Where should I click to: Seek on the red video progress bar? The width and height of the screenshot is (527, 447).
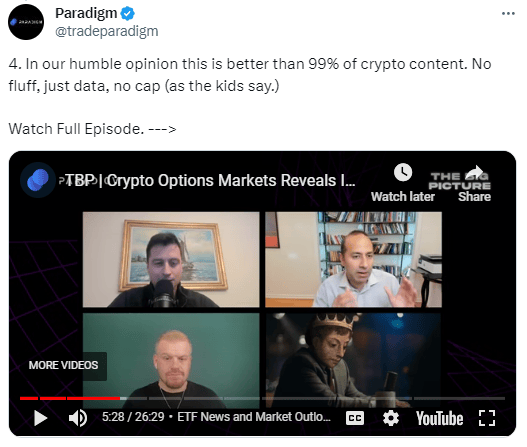tap(70, 398)
